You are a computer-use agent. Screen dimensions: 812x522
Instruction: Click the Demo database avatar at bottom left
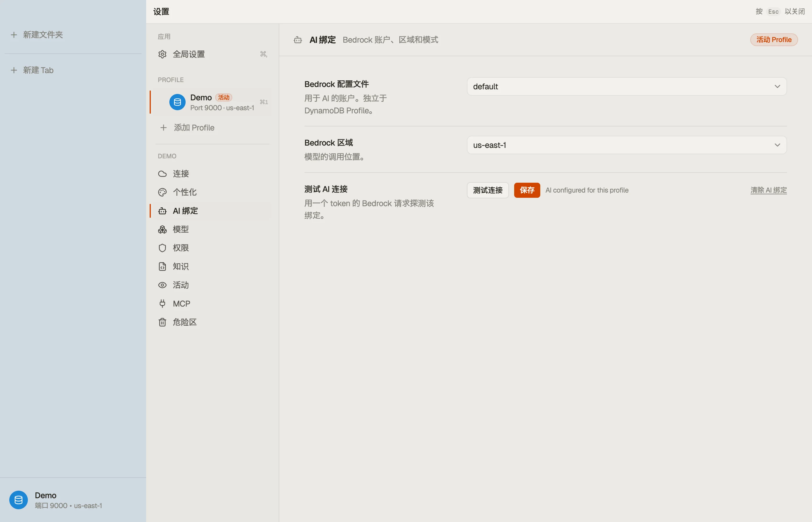coord(18,500)
